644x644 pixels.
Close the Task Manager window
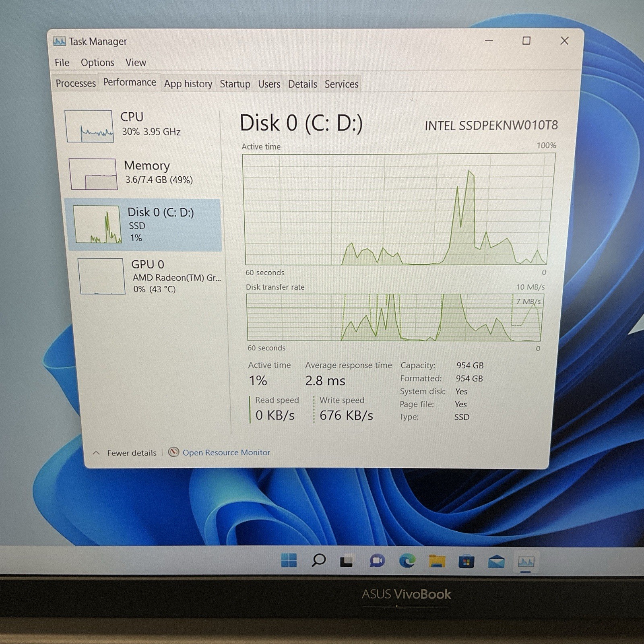click(565, 41)
